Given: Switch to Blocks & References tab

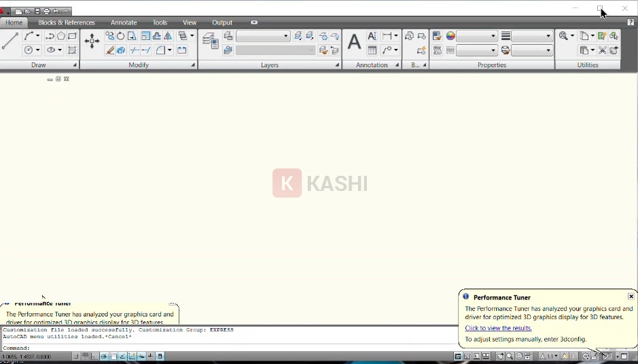Looking at the screenshot, I should pyautogui.click(x=67, y=22).
